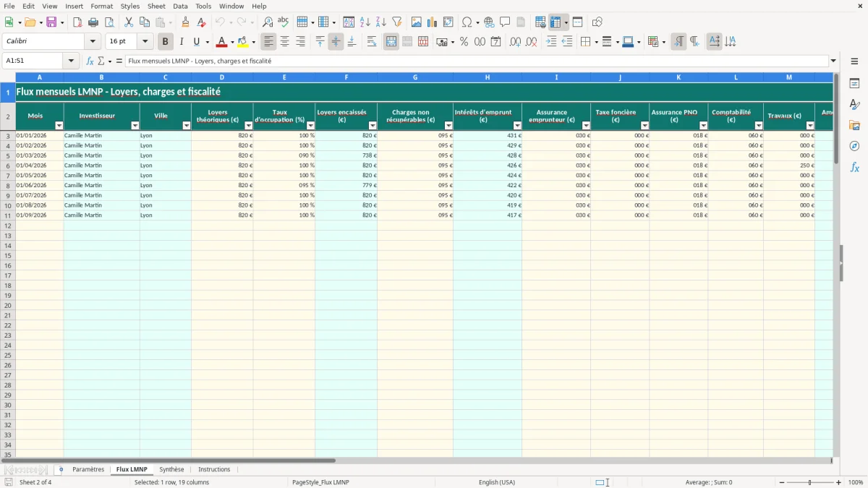Select the Clone Formatting paintbrush
This screenshot has height=488, width=868.
tap(186, 22)
